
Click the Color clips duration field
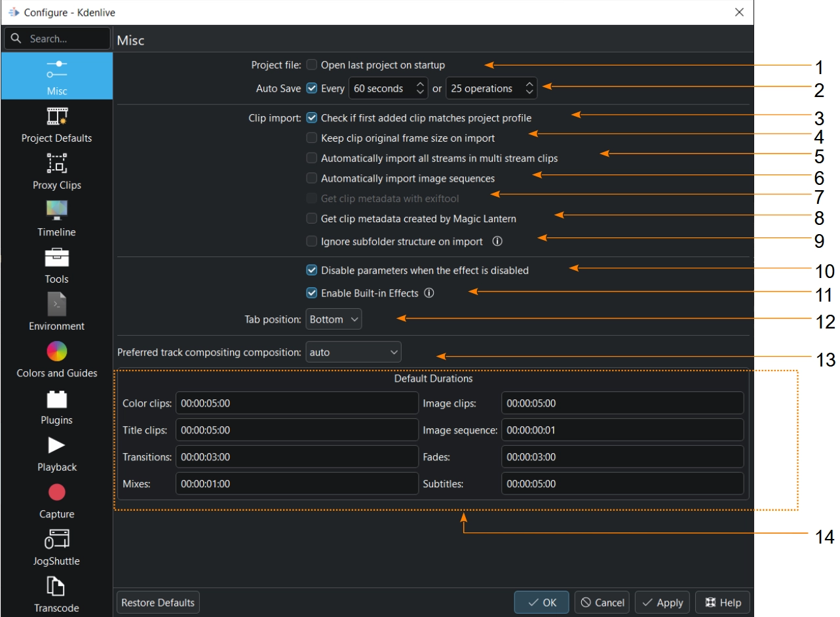pos(297,403)
